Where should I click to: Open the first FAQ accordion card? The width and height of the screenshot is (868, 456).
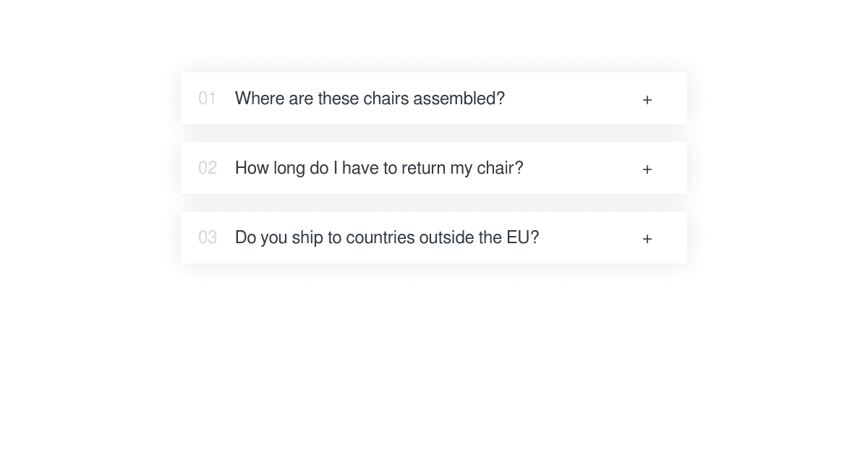(x=434, y=98)
